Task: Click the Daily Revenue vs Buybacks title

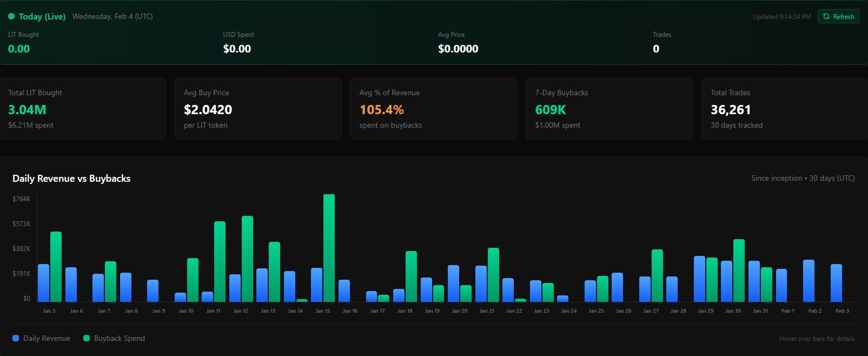Action: 71,179
